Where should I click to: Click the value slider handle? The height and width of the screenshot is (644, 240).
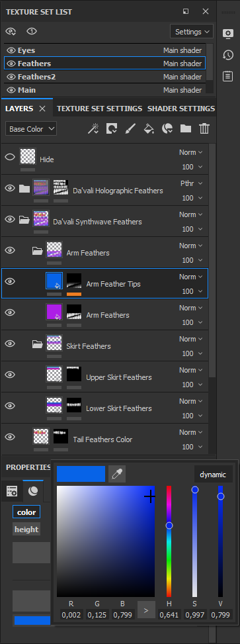coord(221,496)
